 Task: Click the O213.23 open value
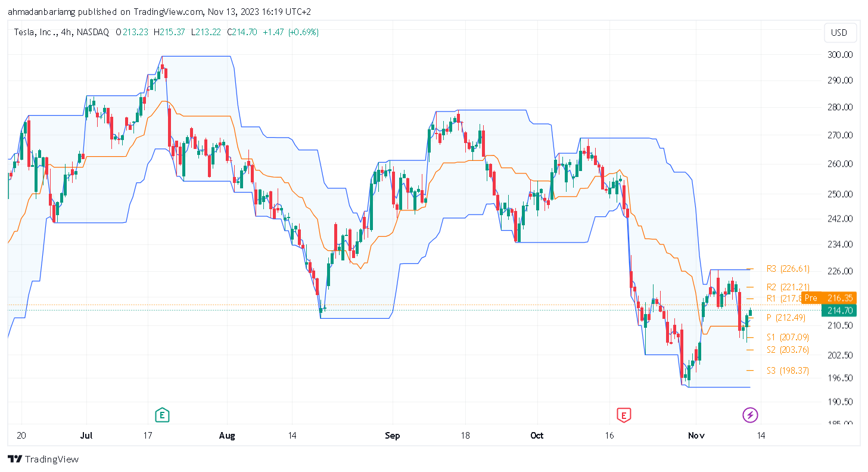tap(132, 32)
